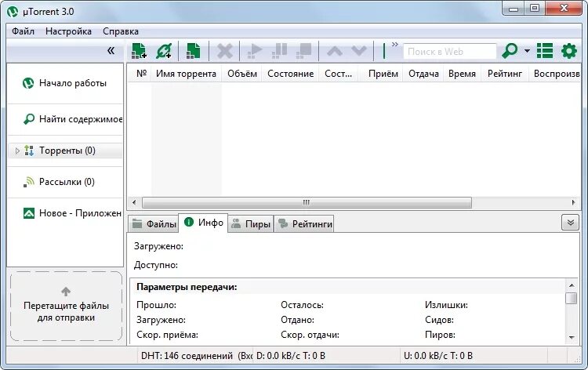The width and height of the screenshot is (588, 370).
Task: Click the Параметры передачи heading
Action: coord(187,287)
